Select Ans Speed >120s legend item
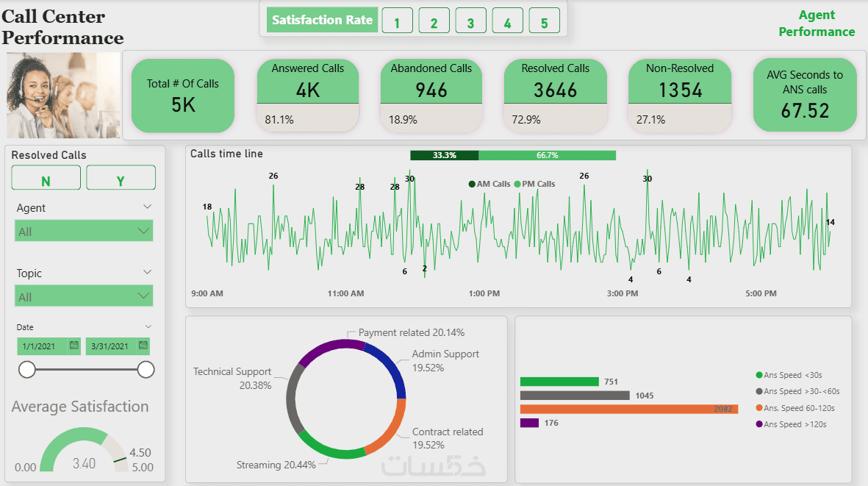This screenshot has height=486, width=868. (x=791, y=424)
